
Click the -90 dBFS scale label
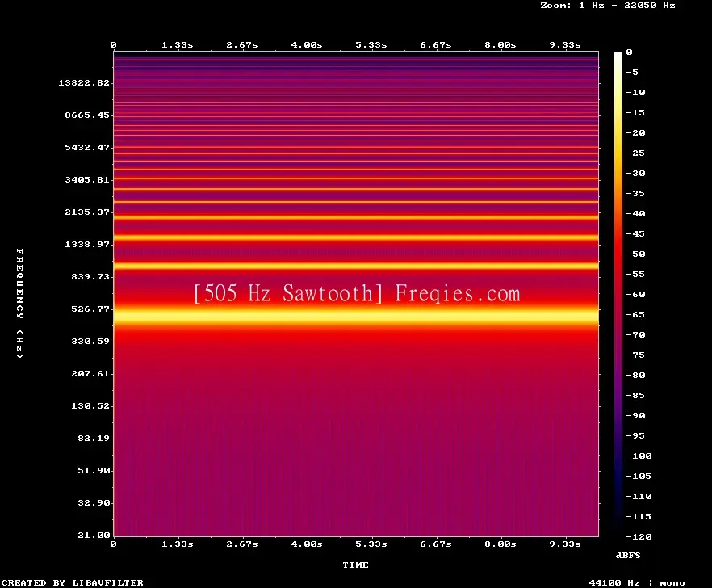(x=635, y=415)
